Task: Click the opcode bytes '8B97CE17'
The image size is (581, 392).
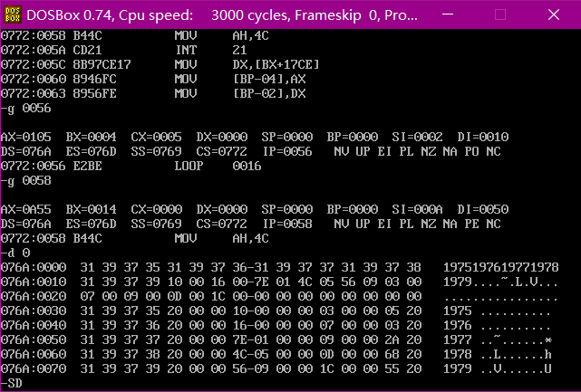Action: [102, 65]
